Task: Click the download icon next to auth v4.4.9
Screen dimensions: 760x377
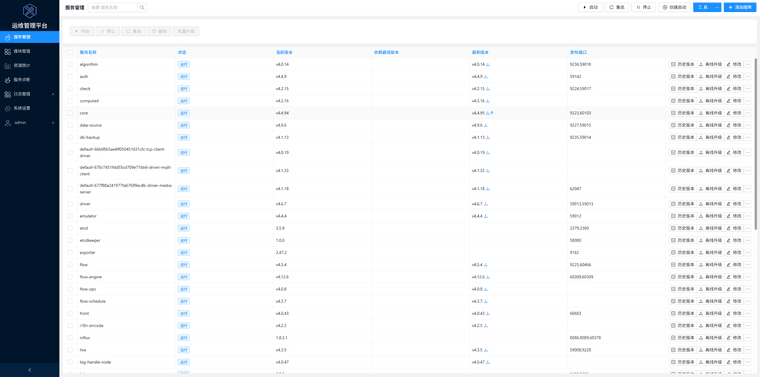Action: click(x=486, y=77)
